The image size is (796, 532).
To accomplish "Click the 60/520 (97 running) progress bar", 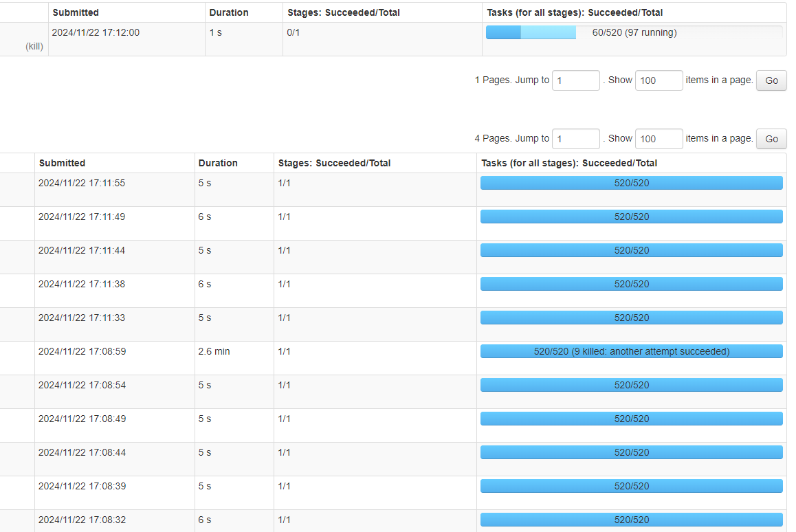I will pyautogui.click(x=633, y=32).
